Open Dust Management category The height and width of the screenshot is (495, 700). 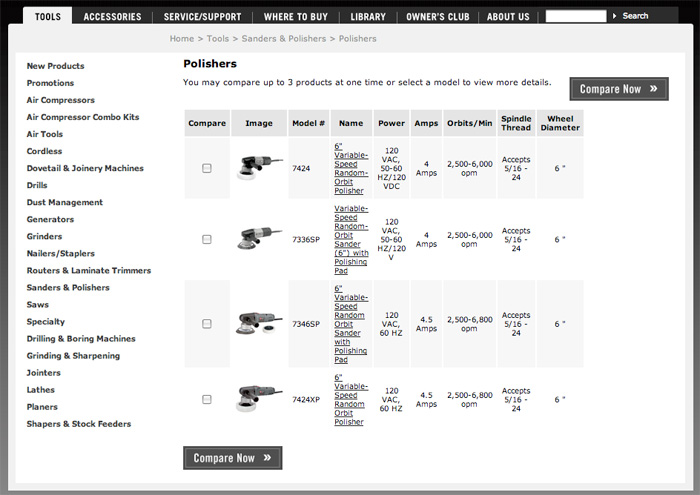65,202
